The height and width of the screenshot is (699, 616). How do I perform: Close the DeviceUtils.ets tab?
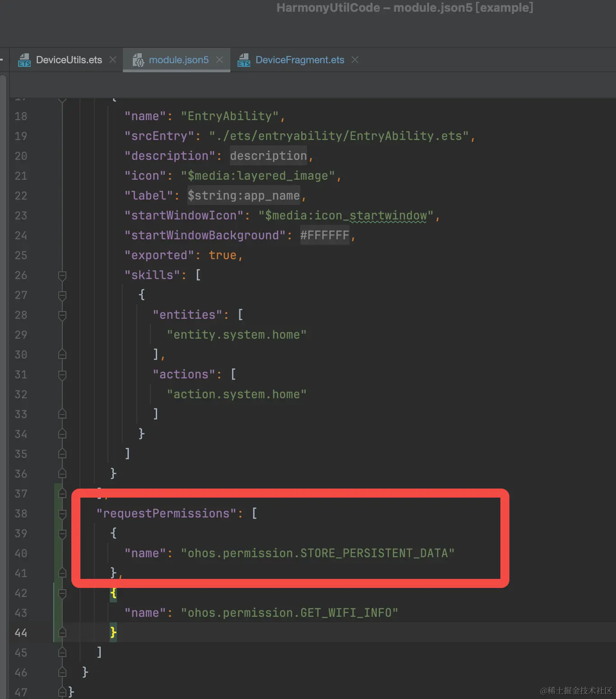[113, 60]
